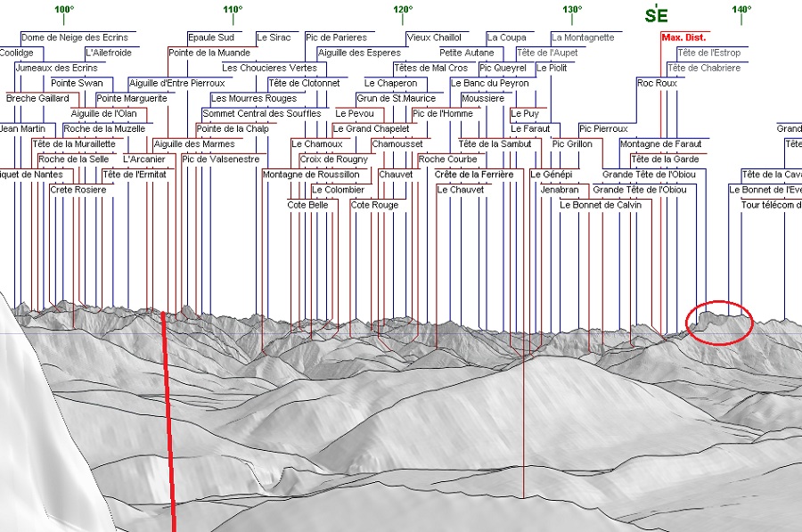
Task: Select the "Epaule Sud" peak label
Action: (210, 37)
